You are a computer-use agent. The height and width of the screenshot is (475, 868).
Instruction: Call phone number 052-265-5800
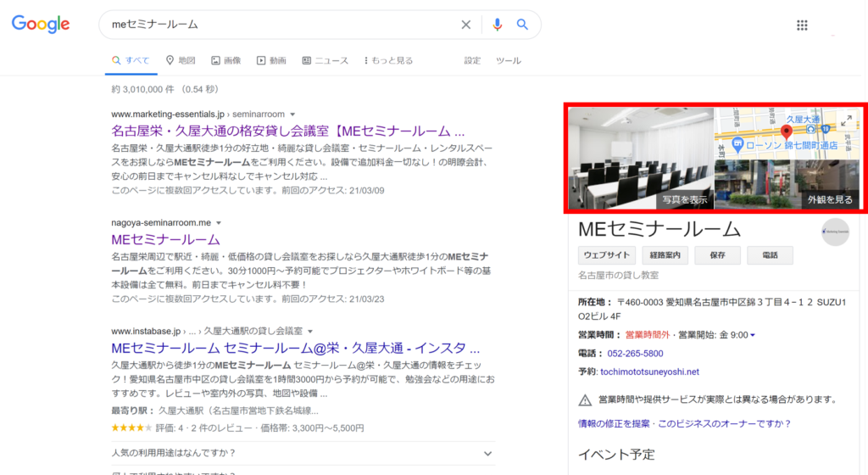coord(635,353)
